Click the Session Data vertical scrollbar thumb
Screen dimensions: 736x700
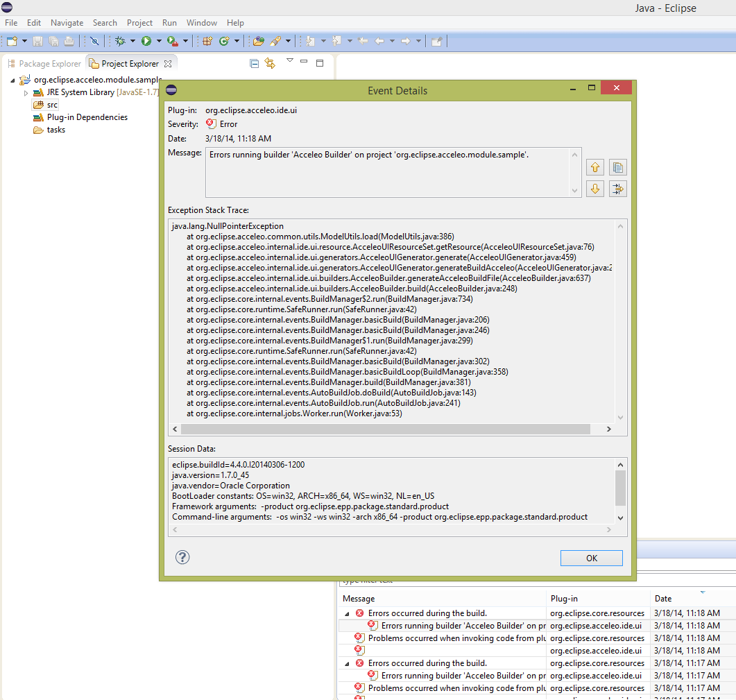click(620, 488)
